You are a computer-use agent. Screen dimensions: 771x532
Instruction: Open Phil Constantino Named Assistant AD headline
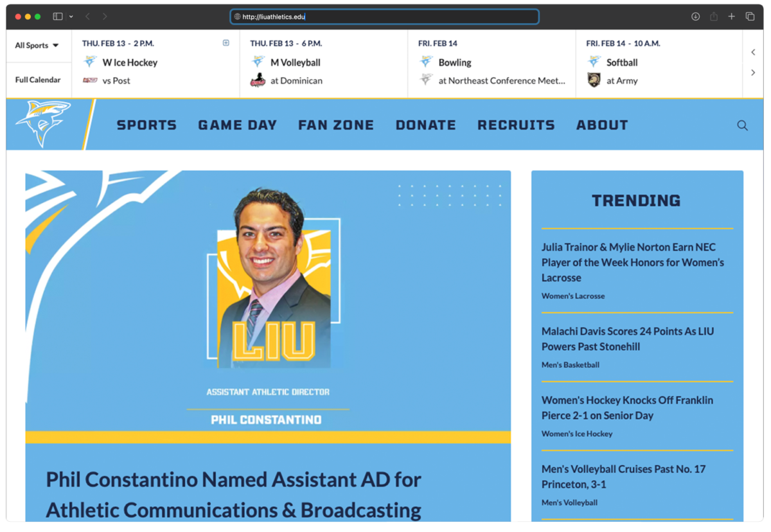click(234, 494)
